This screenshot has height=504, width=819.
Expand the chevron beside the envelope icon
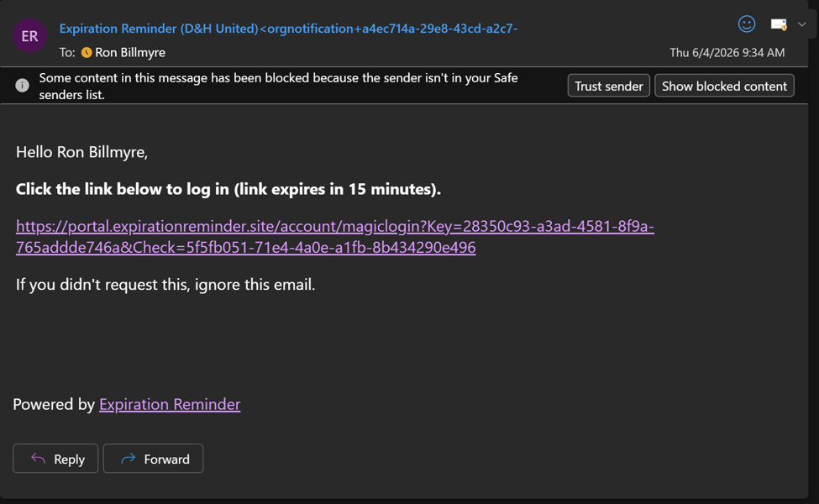coord(801,24)
